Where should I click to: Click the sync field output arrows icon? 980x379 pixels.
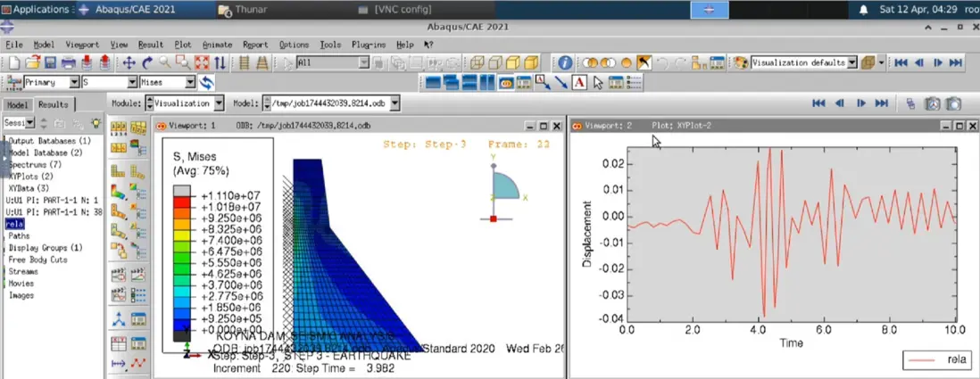[207, 83]
